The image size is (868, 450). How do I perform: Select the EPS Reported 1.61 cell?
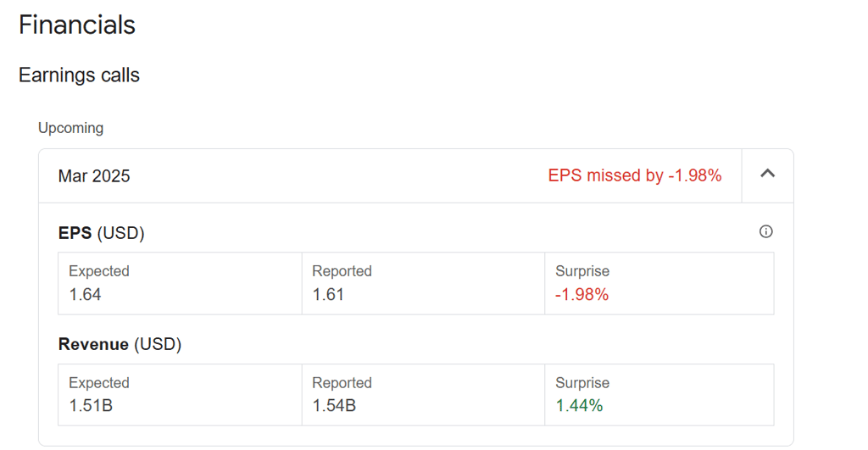click(x=423, y=283)
